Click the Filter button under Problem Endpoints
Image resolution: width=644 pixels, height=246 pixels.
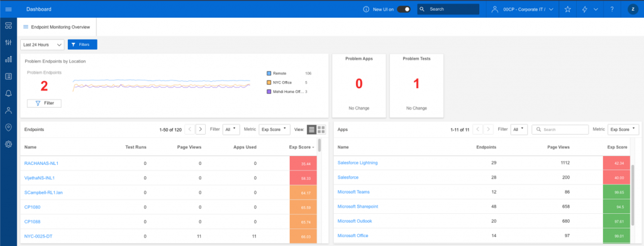click(x=44, y=103)
